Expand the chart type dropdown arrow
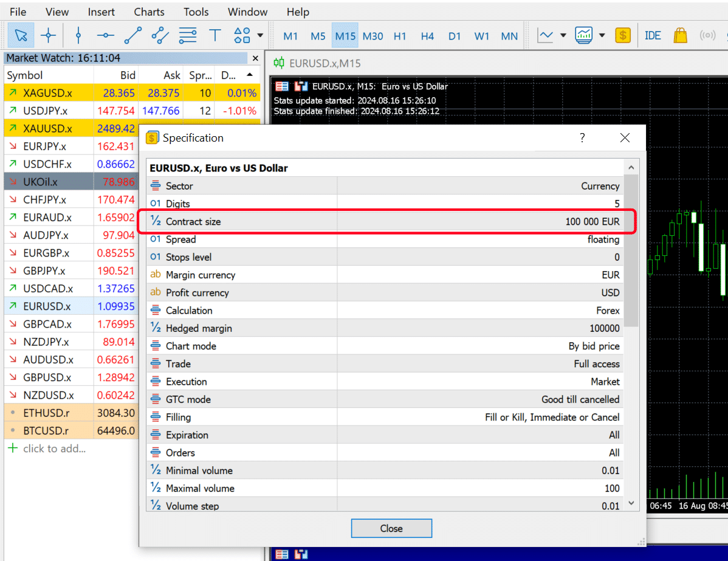Screen dimensions: 728x561 point(563,35)
